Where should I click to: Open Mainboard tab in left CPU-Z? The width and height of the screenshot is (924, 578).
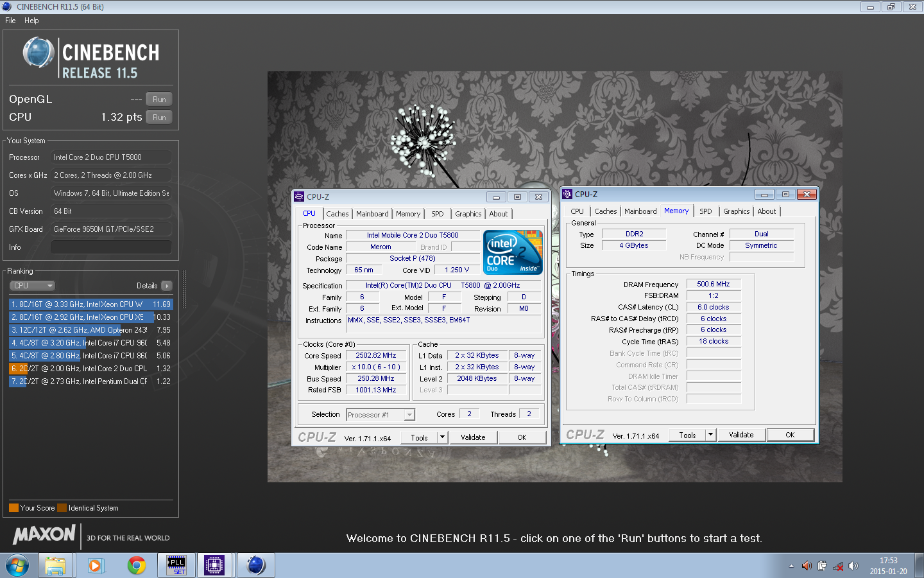click(x=372, y=214)
